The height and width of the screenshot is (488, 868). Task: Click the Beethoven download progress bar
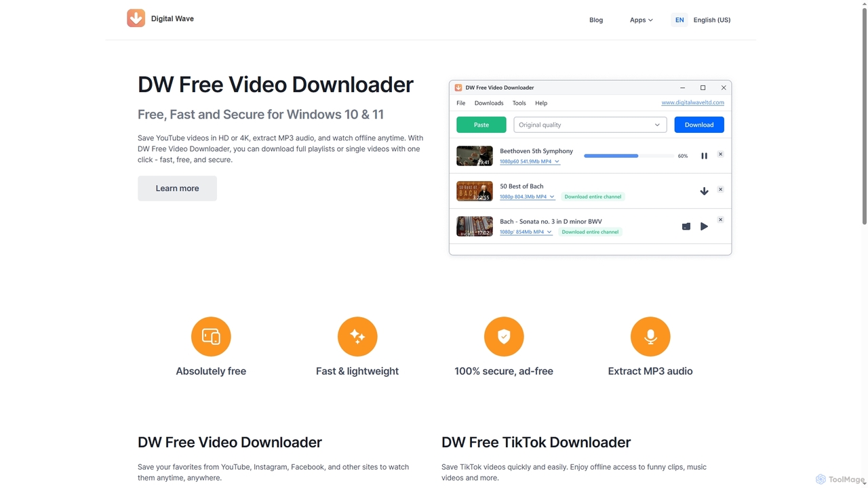(629, 156)
